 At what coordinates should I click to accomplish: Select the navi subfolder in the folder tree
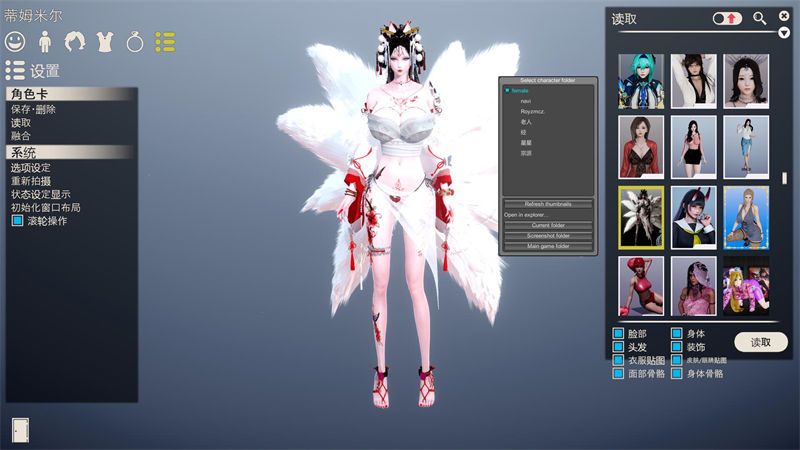click(525, 101)
